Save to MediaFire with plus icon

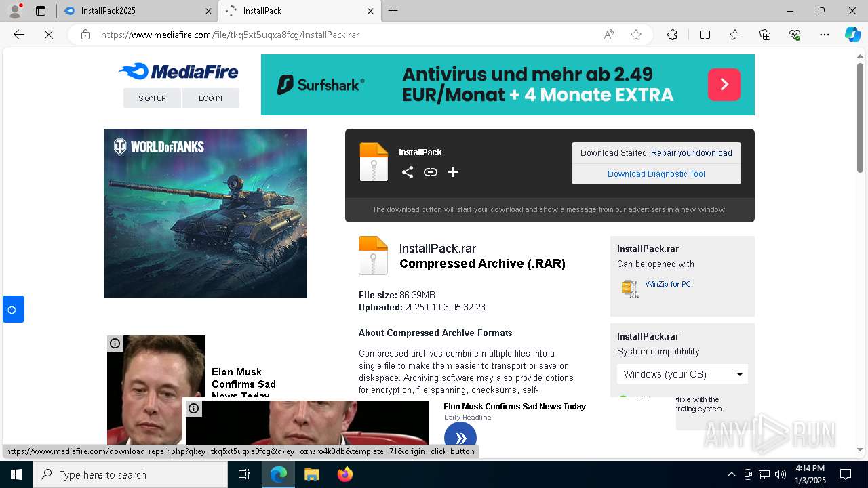(454, 172)
